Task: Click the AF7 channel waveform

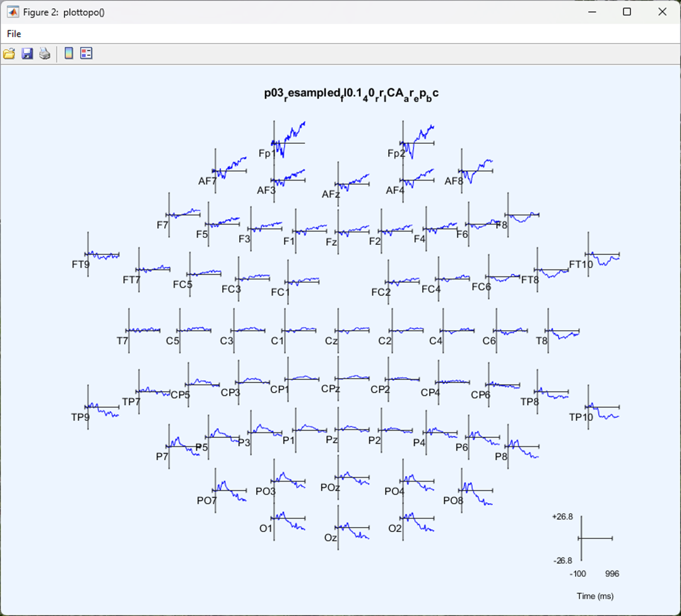Action: 230,164
